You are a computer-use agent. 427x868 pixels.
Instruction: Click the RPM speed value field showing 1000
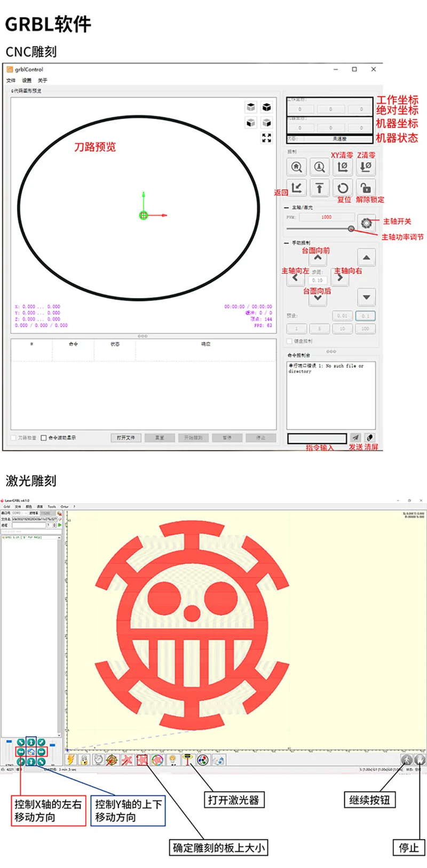326,217
